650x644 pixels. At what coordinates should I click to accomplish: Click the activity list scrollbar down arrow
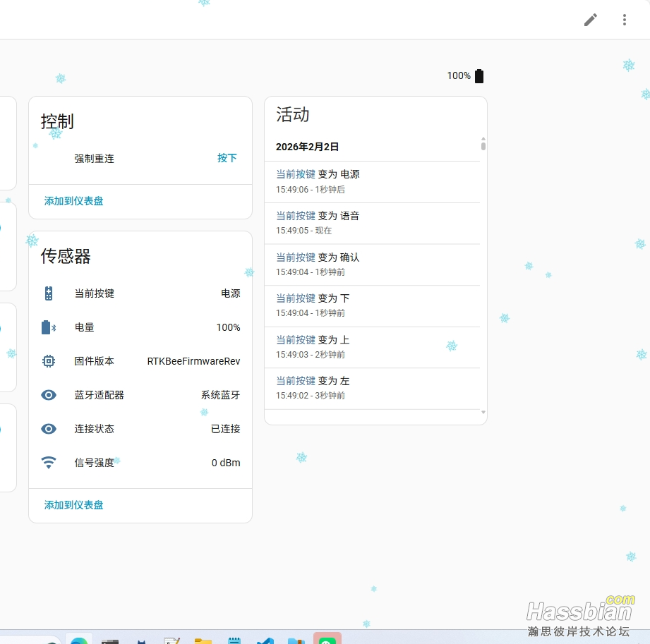click(x=483, y=412)
